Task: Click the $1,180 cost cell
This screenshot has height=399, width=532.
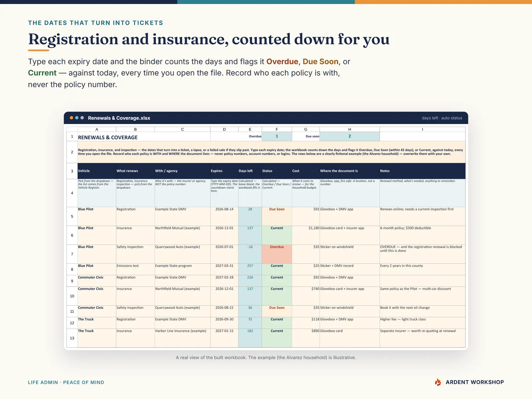Action: [x=306, y=235]
